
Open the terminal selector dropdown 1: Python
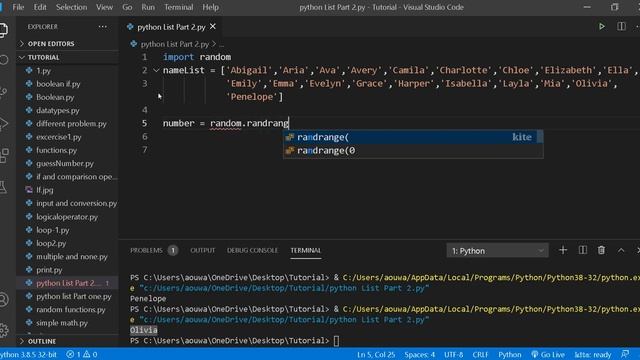pos(497,251)
